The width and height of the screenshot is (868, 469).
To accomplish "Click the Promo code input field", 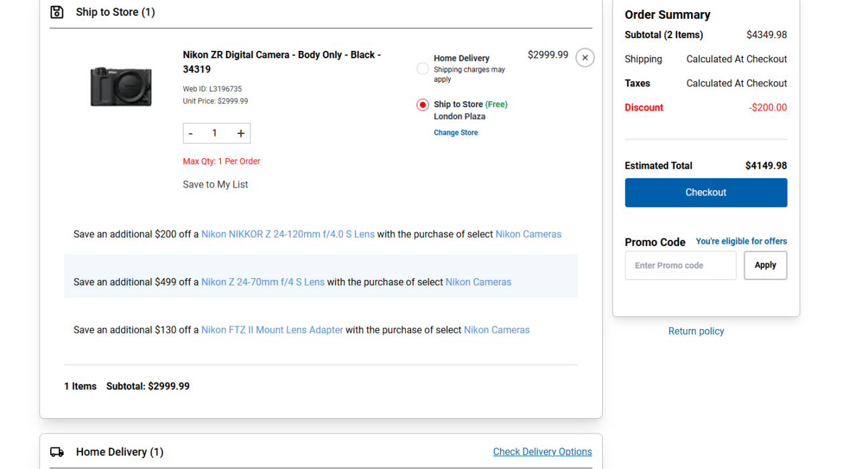I will click(x=680, y=265).
